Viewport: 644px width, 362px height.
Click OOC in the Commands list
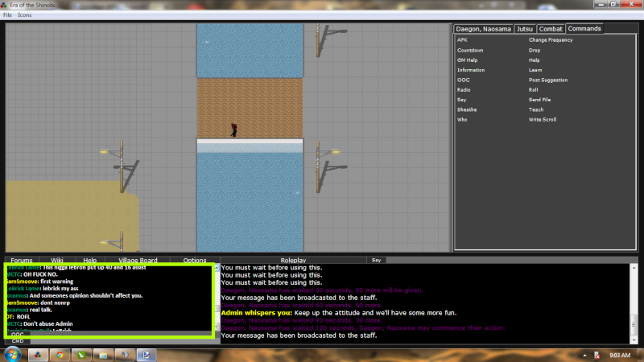(464, 80)
